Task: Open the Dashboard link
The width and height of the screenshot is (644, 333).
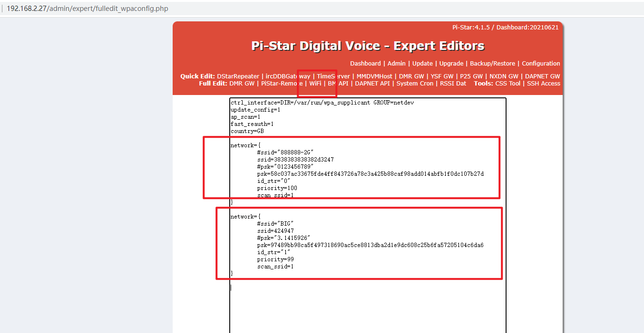Action: 365,64
